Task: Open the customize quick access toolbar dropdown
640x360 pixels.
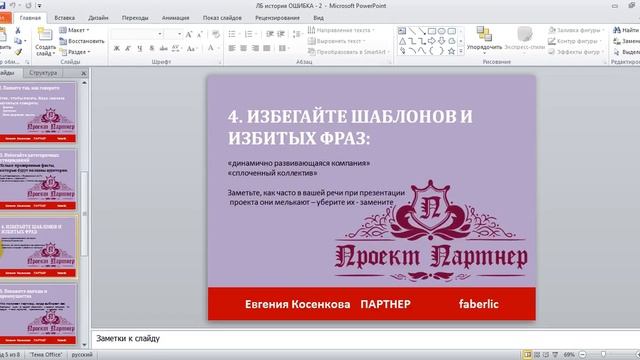Action: [40, 6]
